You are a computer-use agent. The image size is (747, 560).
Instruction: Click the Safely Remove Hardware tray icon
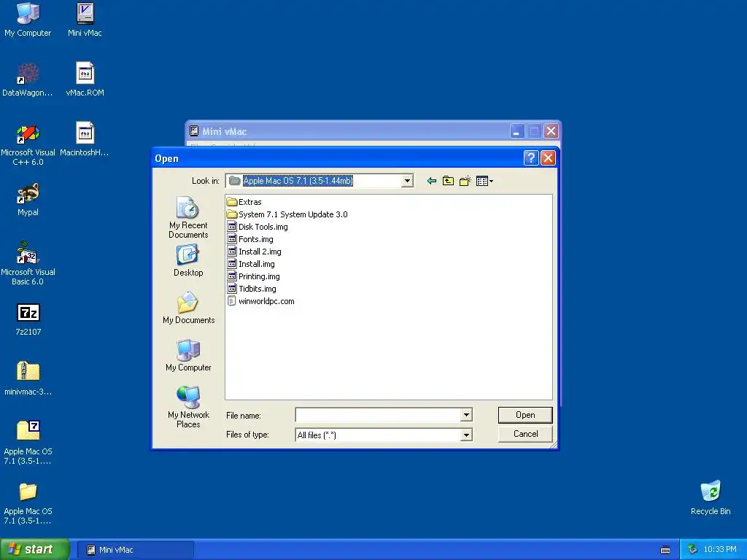(x=692, y=550)
